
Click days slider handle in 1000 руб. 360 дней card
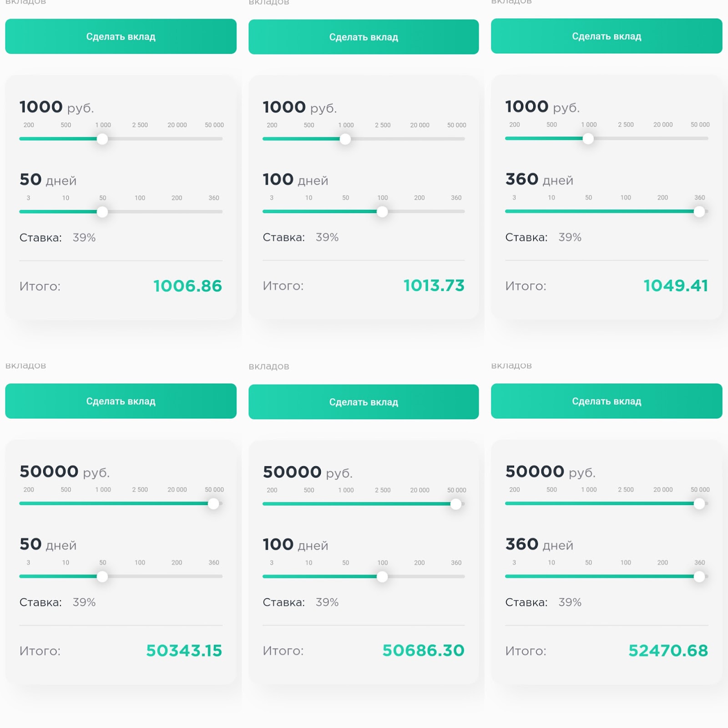pyautogui.click(x=699, y=212)
